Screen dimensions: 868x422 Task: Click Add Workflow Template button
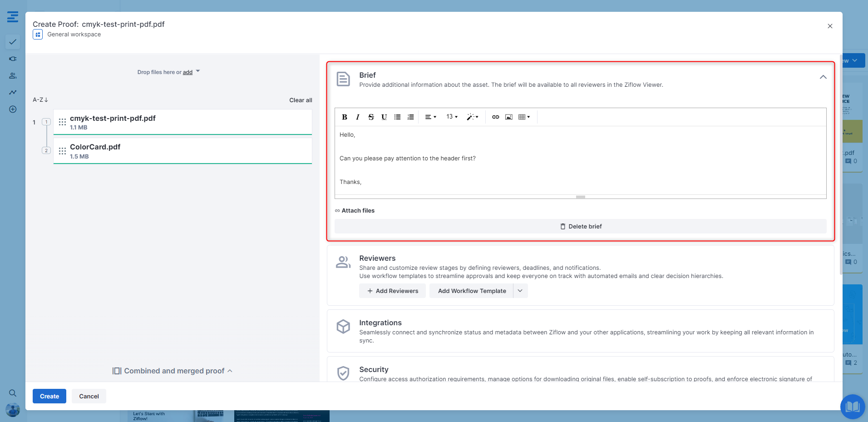(x=472, y=291)
